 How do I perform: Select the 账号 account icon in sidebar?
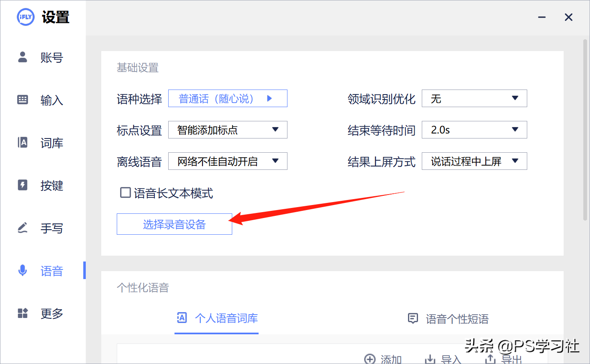coord(23,57)
